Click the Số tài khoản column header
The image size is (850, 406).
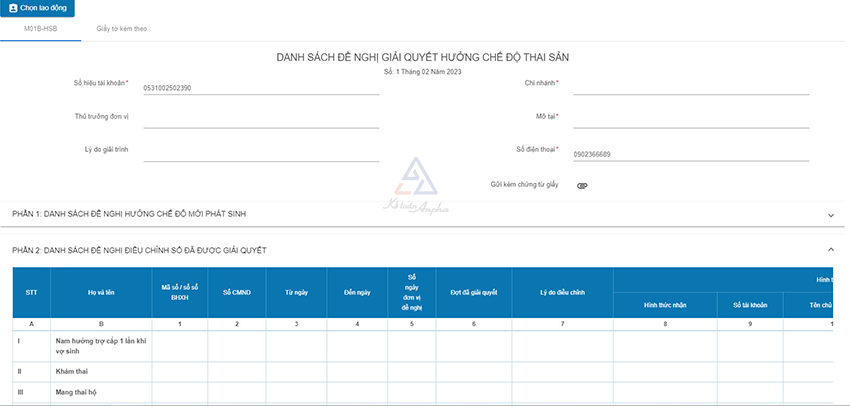(749, 304)
